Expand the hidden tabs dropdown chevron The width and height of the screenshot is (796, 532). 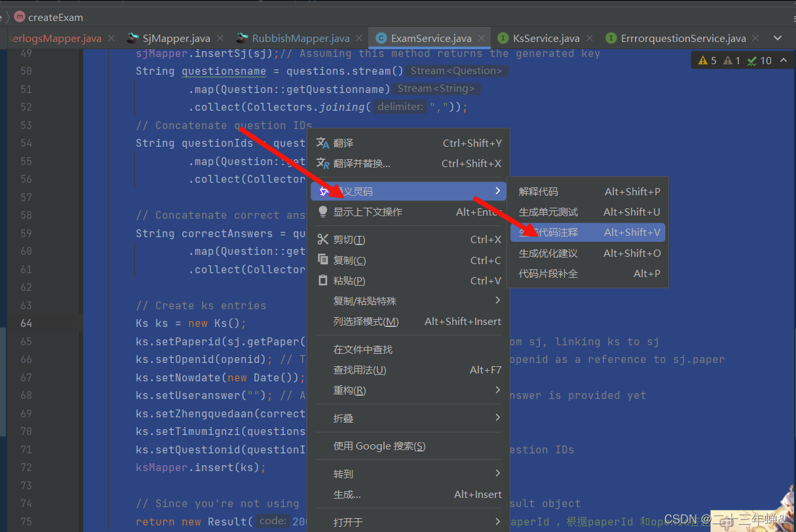[x=778, y=38]
